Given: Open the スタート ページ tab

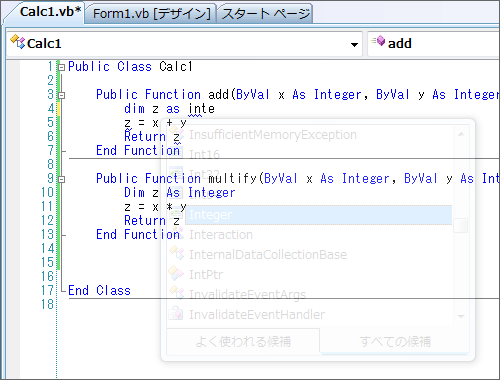Looking at the screenshot, I should pos(266,13).
